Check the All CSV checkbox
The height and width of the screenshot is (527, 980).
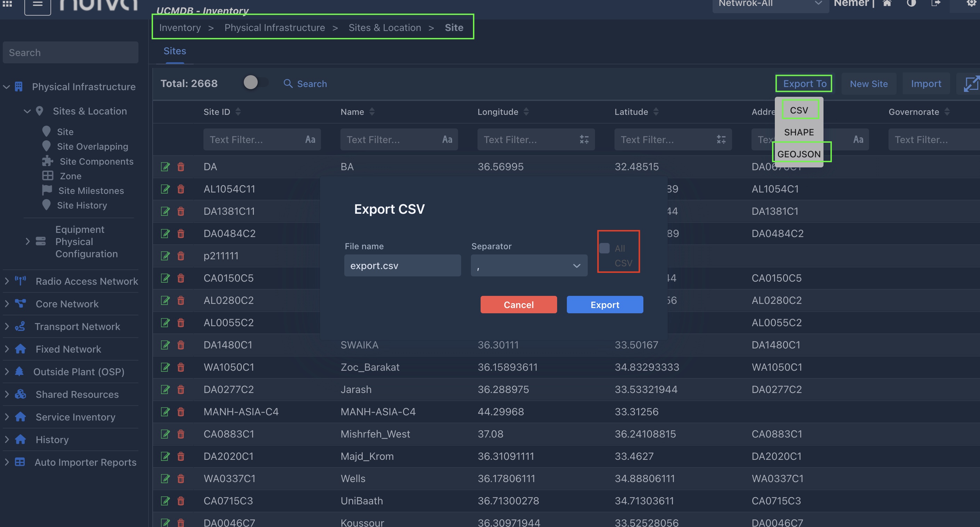pos(604,248)
